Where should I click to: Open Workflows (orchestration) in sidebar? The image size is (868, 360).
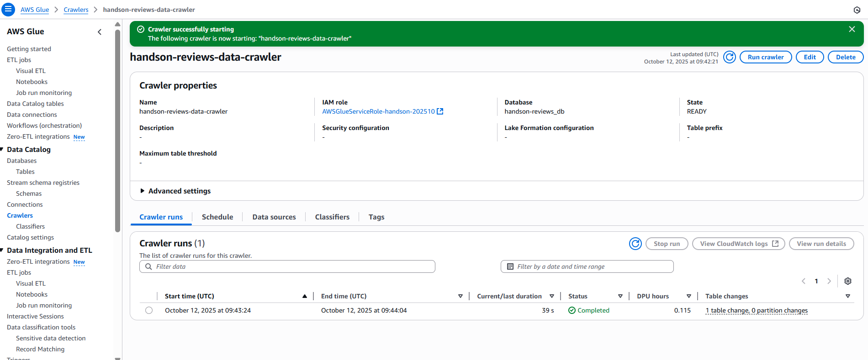pyautogui.click(x=44, y=125)
